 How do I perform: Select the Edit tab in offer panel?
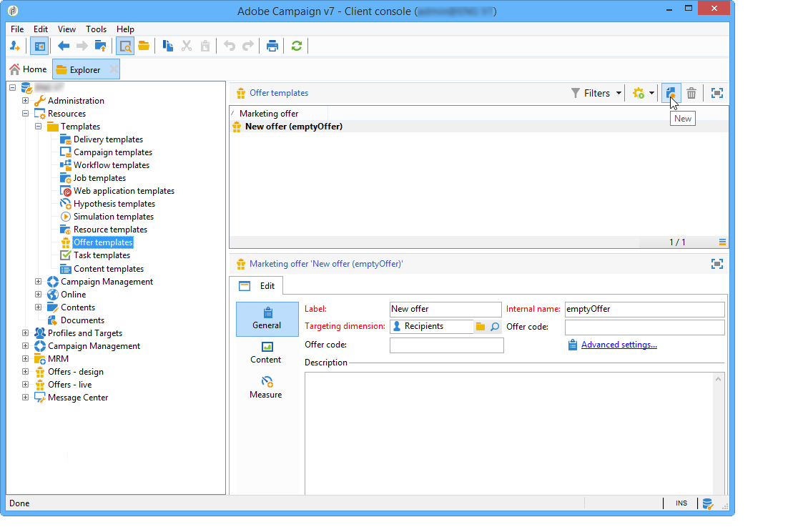click(x=257, y=286)
